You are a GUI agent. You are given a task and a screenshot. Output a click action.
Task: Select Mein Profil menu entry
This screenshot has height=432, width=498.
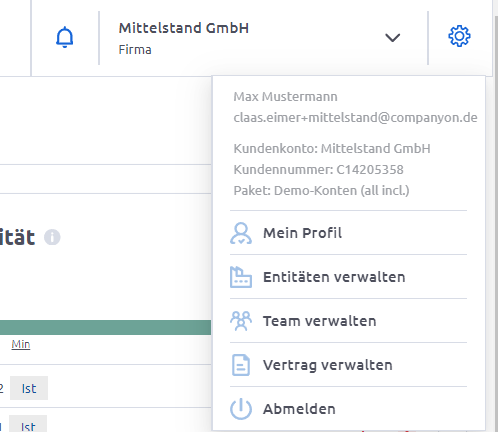pos(348,233)
